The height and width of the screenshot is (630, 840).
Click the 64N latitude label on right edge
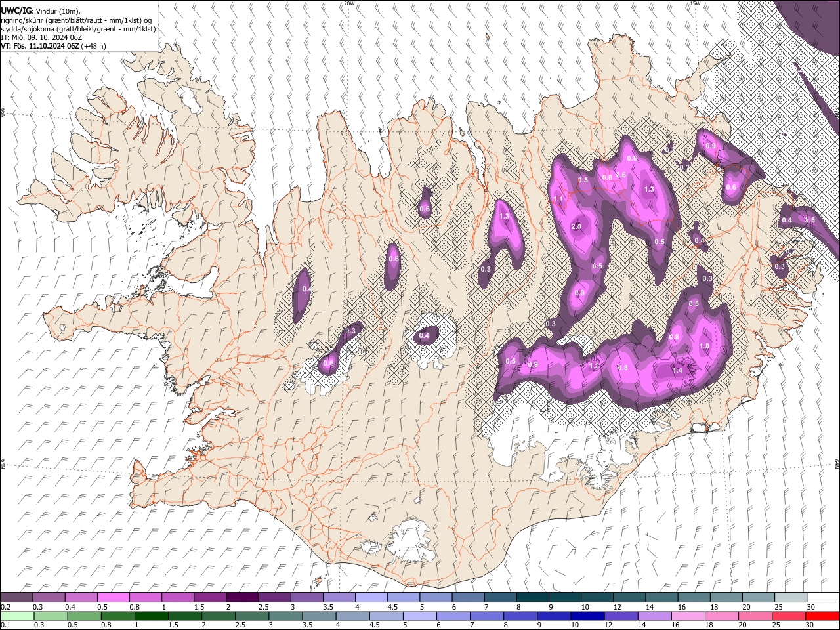tap(837, 463)
